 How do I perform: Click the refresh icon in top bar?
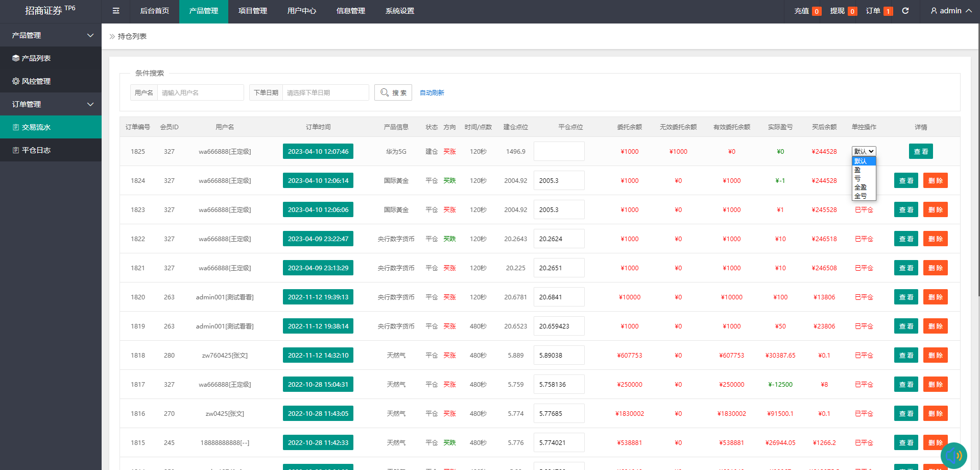click(905, 11)
